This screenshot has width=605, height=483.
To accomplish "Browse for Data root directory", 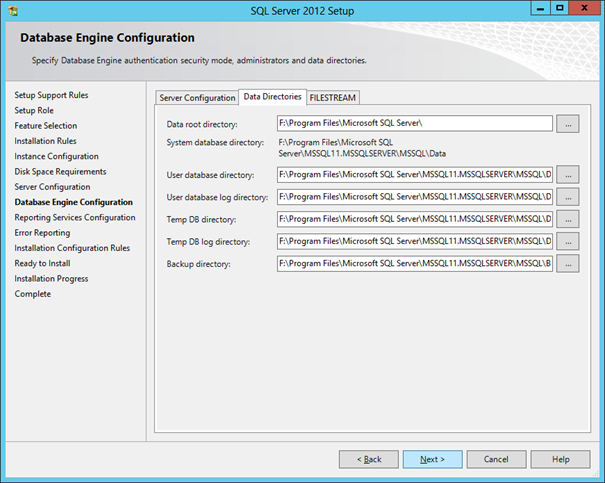I will [568, 124].
